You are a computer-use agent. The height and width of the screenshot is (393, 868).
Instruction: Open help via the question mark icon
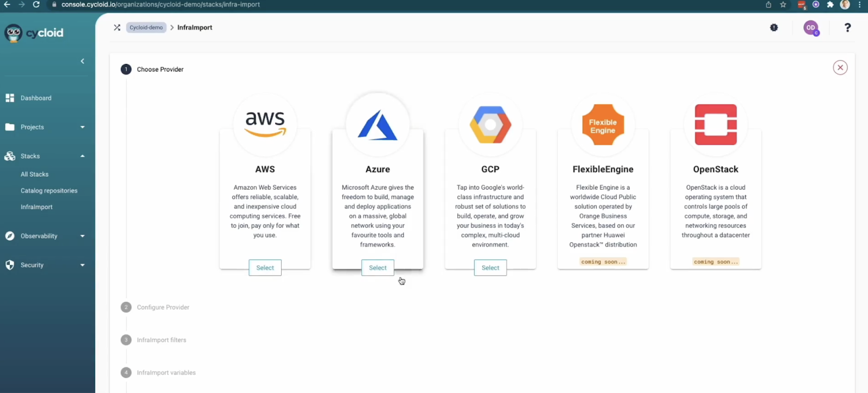click(847, 28)
